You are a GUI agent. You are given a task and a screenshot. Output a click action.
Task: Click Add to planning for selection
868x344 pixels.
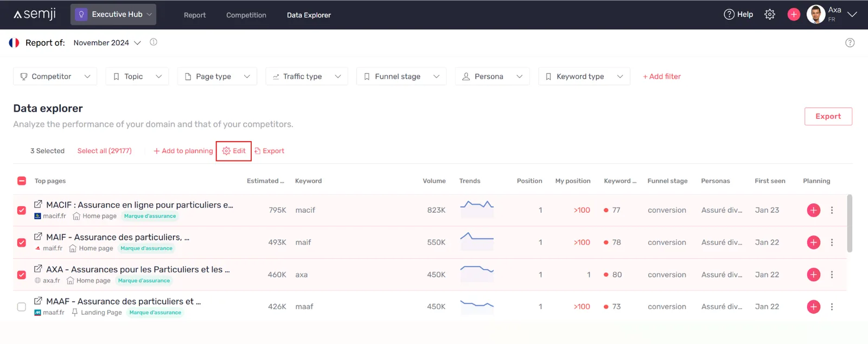(x=183, y=151)
